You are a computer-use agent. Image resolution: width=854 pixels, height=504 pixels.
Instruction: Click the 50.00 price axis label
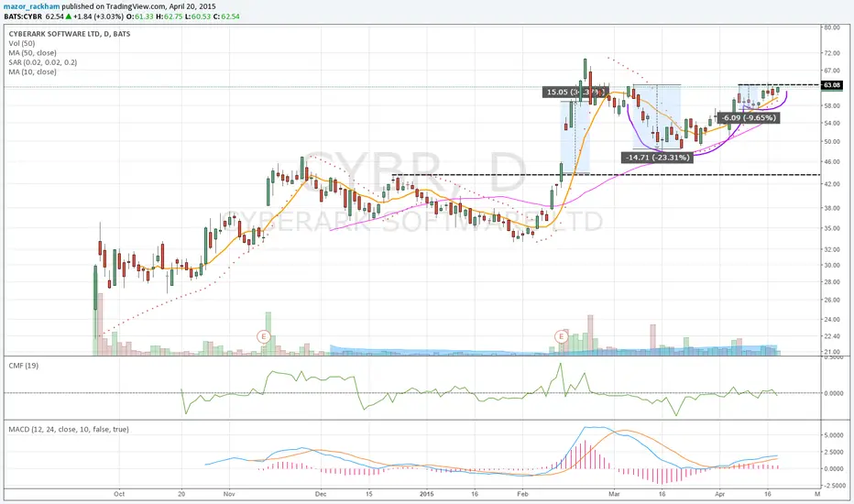tap(832, 142)
